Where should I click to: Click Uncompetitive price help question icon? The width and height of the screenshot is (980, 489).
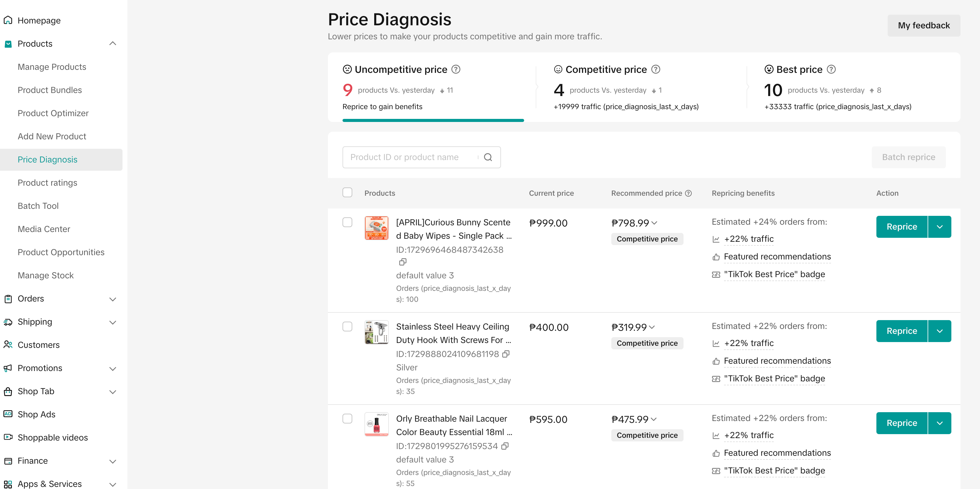click(456, 69)
